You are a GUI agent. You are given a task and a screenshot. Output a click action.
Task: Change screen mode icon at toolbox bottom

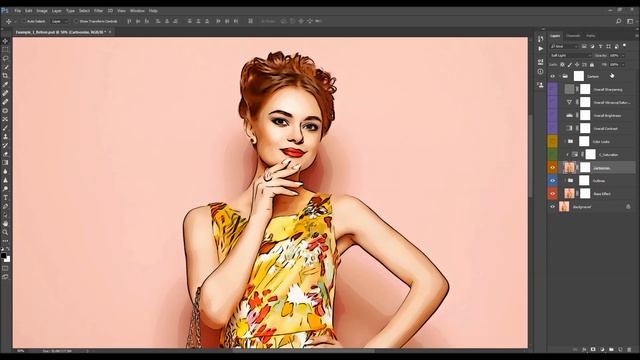5,277
